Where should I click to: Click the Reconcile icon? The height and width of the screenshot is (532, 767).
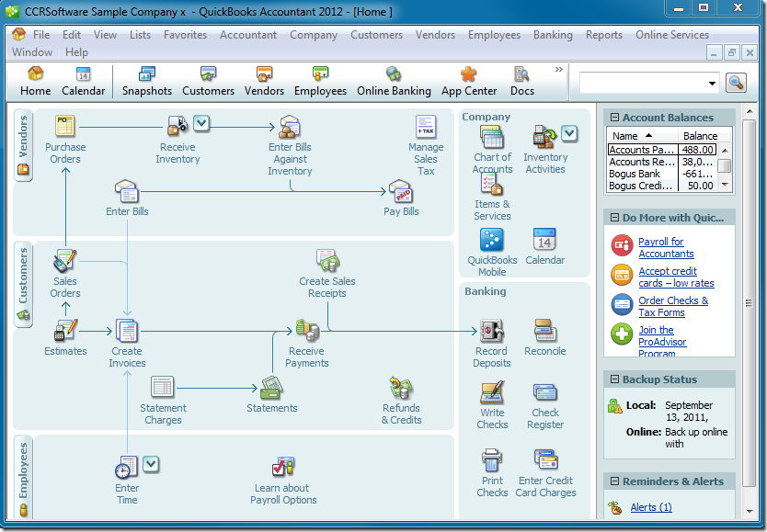(545, 331)
